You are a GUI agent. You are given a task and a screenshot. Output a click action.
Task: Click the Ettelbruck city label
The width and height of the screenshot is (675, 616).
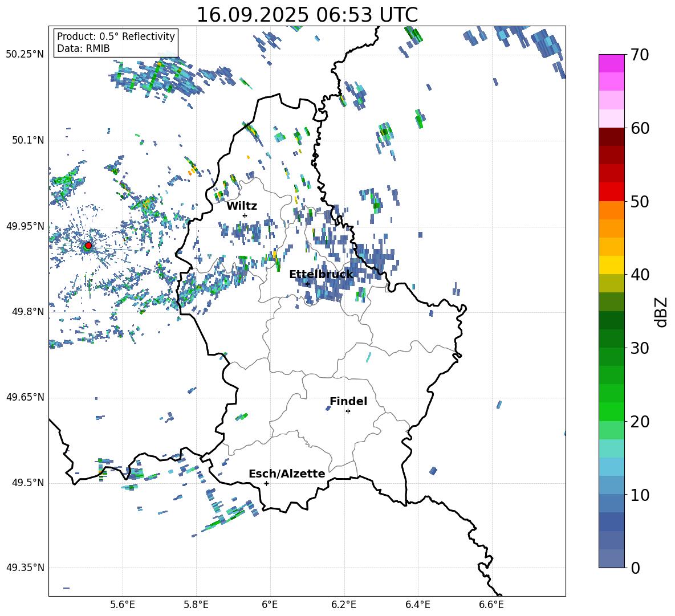tap(321, 275)
